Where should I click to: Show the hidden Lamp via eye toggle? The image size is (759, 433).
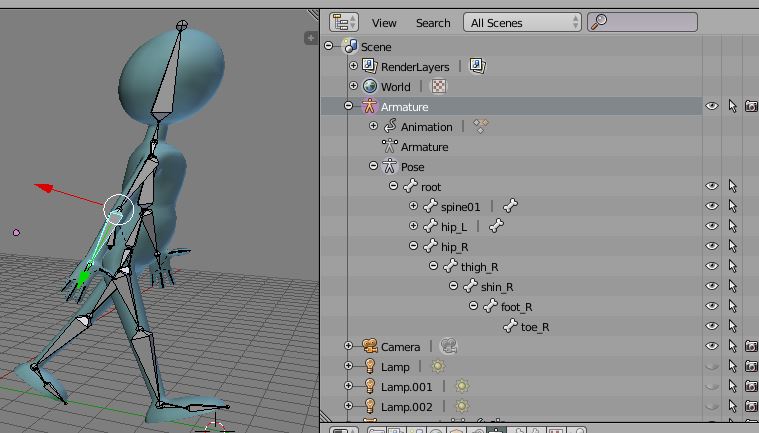[x=712, y=366]
